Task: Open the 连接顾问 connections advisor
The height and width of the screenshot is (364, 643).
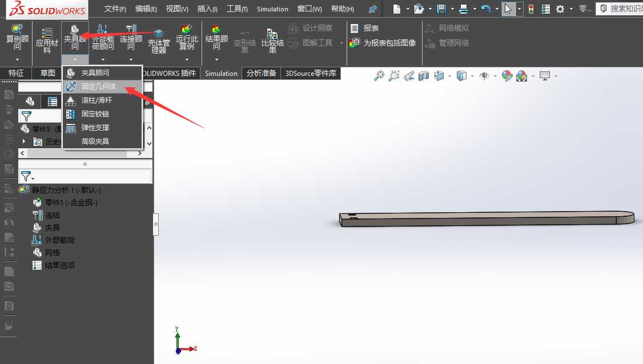Action: click(131, 36)
